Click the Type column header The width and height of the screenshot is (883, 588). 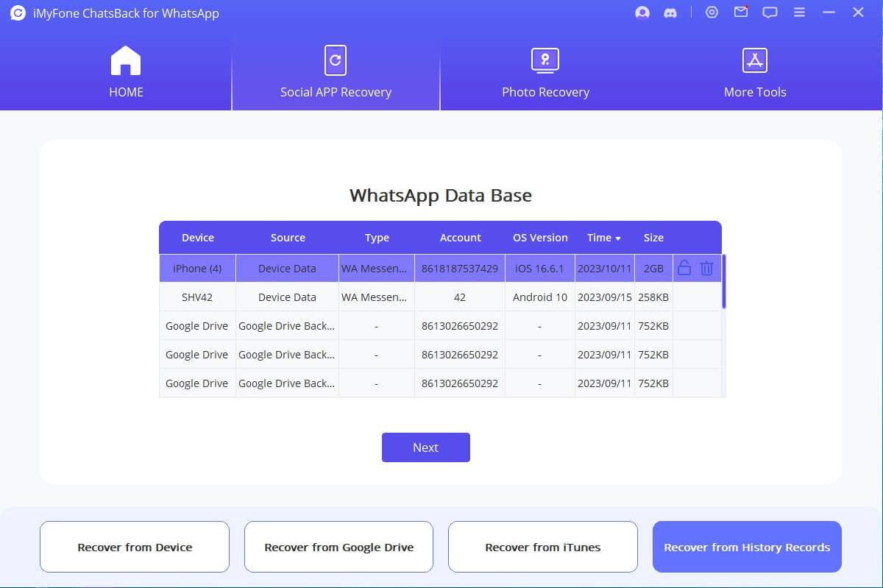click(377, 238)
